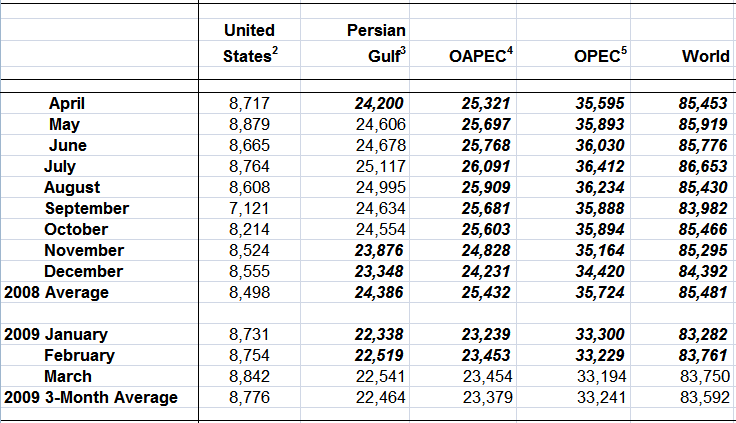Click Persian Gulf 2008 average value 24,386
736x423 pixels.
(379, 292)
